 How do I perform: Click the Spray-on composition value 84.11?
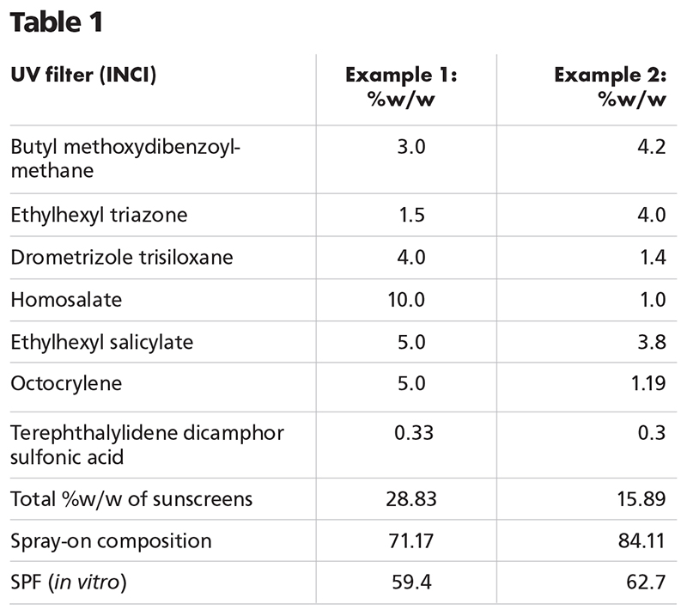(x=641, y=541)
